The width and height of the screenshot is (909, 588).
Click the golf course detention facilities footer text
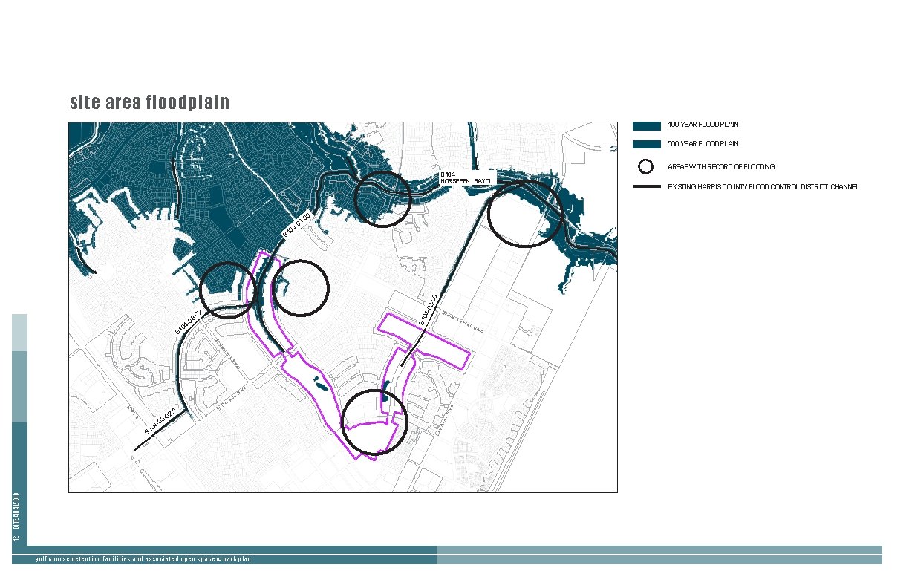point(143,558)
